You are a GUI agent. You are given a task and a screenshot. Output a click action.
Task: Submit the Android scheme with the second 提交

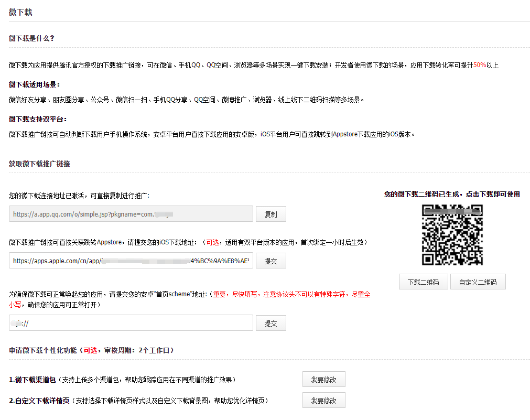(x=271, y=322)
